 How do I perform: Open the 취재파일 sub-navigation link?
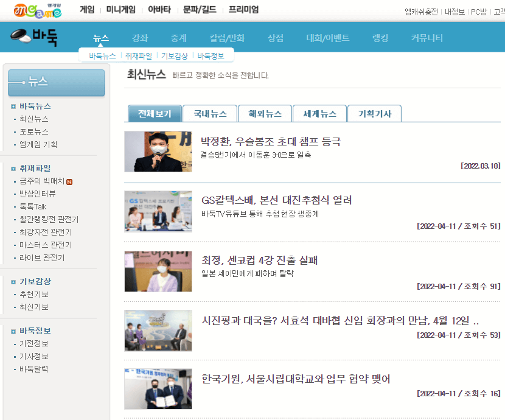point(139,54)
